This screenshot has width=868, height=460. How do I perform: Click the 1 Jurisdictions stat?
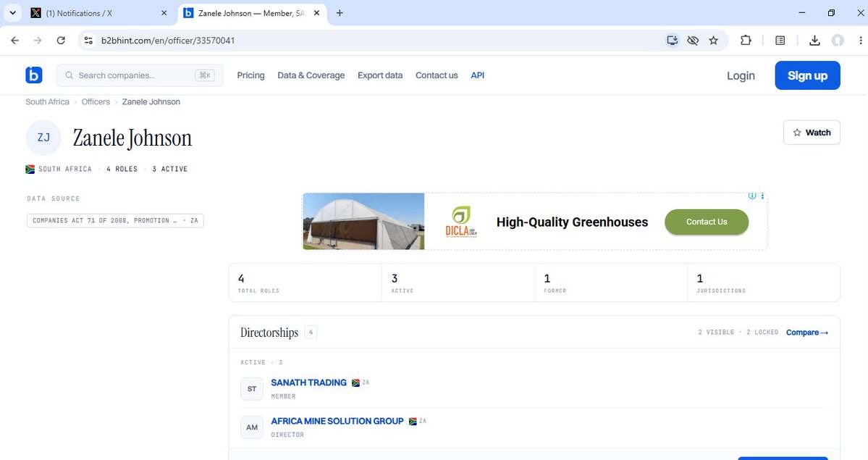click(763, 283)
